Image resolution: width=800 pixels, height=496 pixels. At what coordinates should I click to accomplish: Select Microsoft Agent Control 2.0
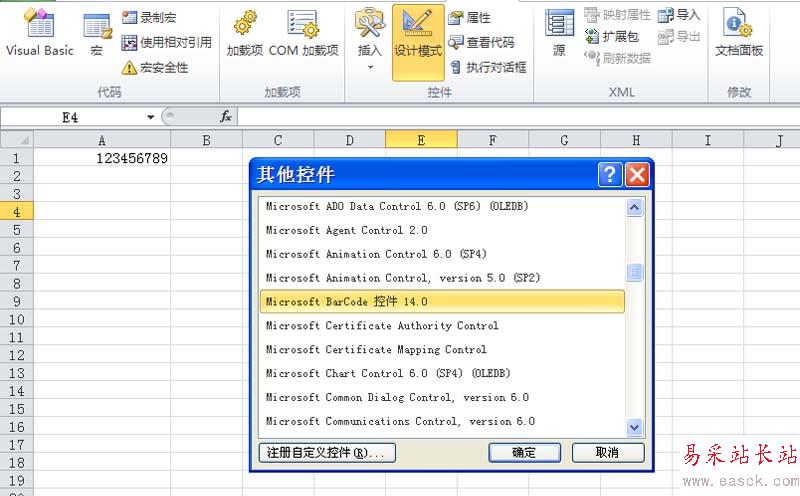click(442, 230)
